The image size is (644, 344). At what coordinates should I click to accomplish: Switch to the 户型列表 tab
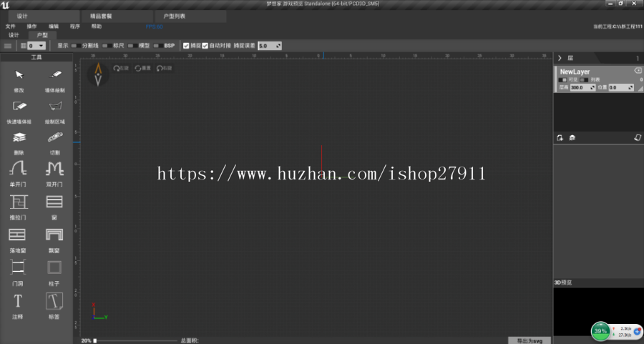(x=175, y=16)
